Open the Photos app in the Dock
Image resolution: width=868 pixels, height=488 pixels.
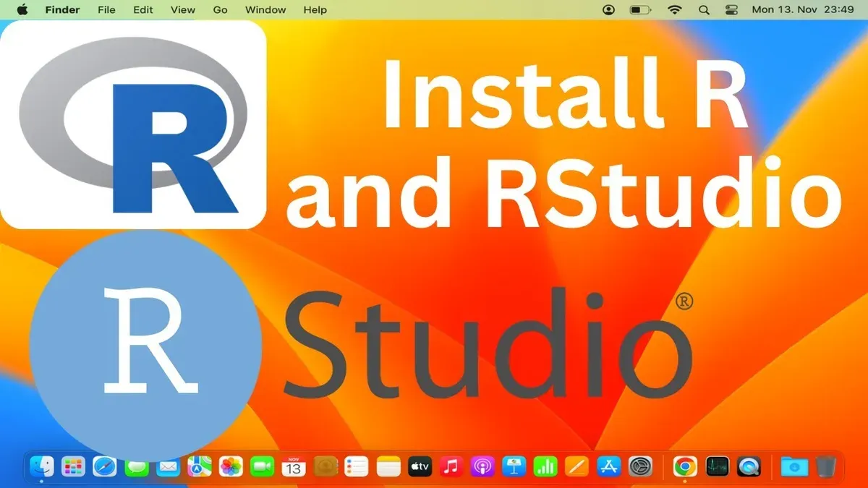coord(231,468)
